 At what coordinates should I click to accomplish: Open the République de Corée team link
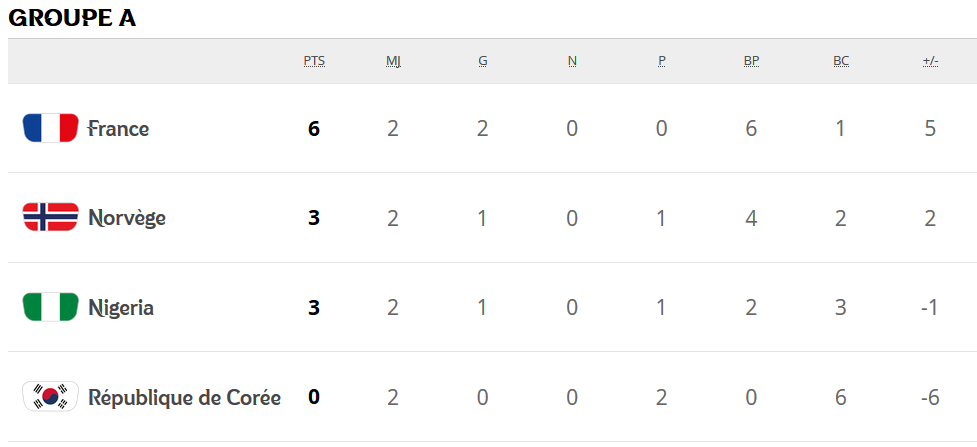click(184, 397)
